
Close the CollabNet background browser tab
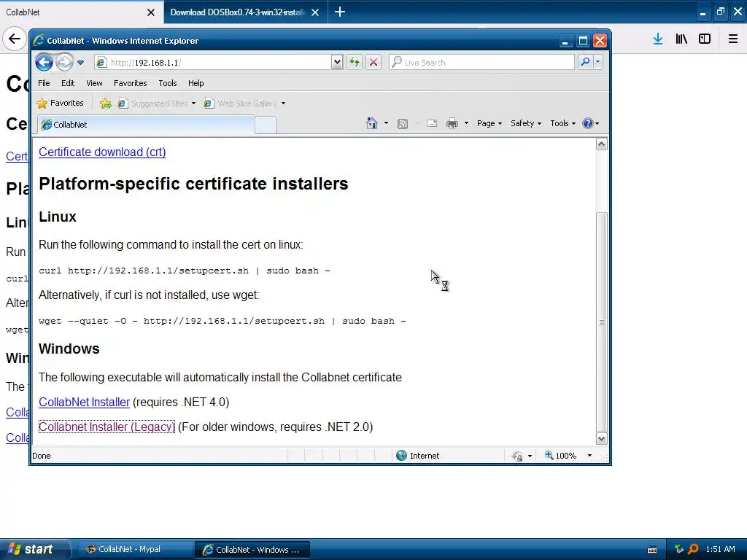click(150, 12)
